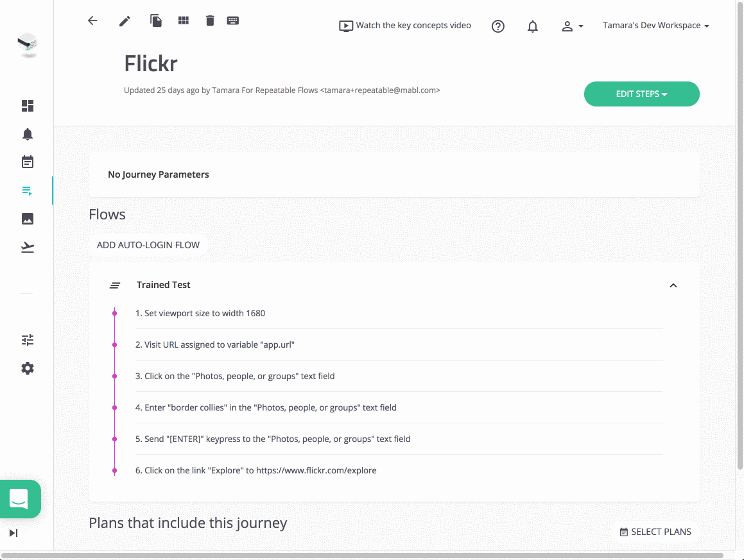This screenshot has width=744, height=560.
Task: Open the settings gear in sidebar
Action: click(x=28, y=368)
